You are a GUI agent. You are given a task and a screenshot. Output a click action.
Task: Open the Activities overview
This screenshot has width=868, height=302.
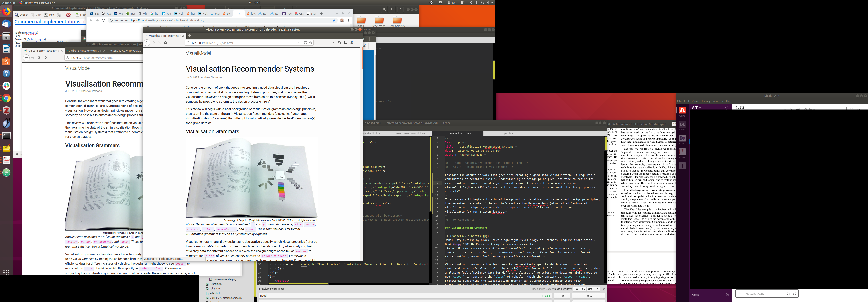pos(9,2)
